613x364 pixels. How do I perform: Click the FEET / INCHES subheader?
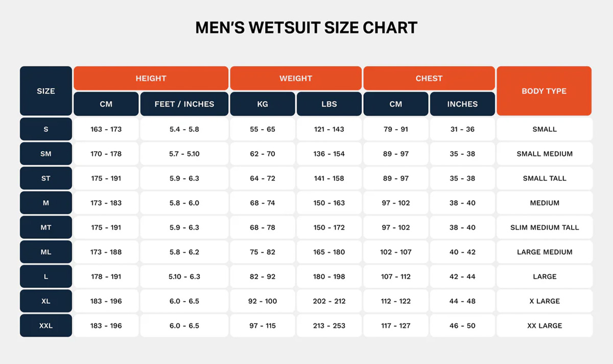point(184,104)
